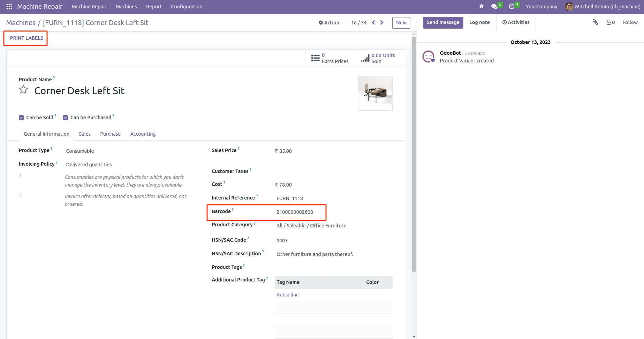The width and height of the screenshot is (644, 339).
Task: Click help mark beside Barcode label
Action: point(233,210)
